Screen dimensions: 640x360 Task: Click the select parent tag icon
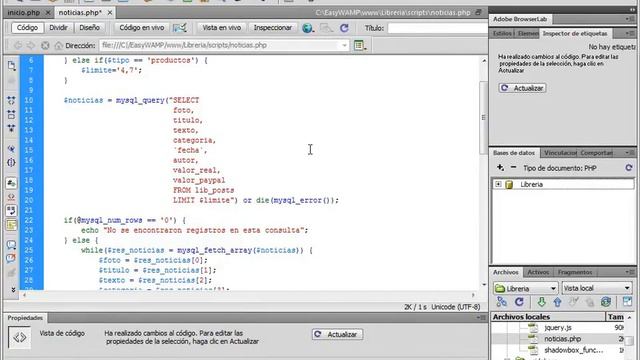point(11,149)
